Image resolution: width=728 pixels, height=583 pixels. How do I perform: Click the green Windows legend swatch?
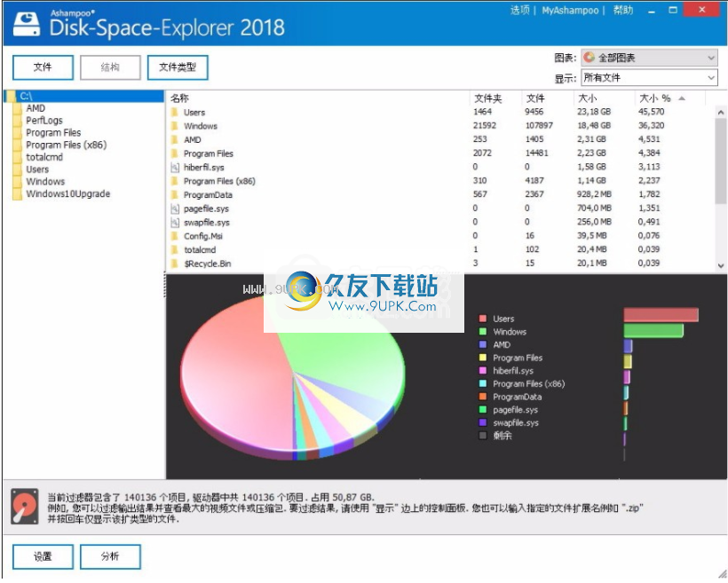coord(482,331)
